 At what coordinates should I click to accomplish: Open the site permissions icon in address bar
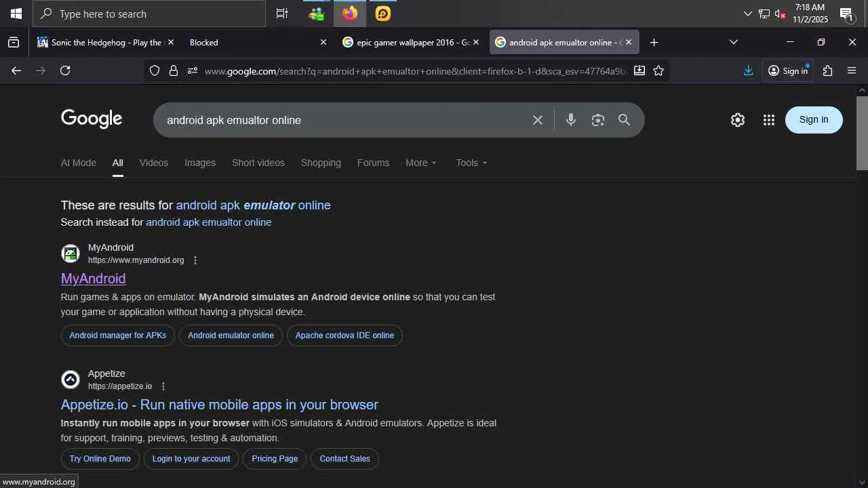click(193, 70)
